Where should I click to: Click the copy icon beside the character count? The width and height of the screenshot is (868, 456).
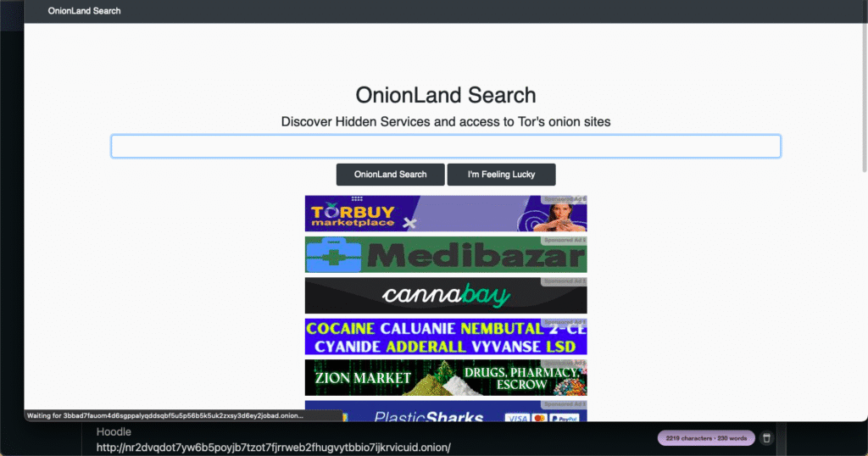(x=766, y=438)
